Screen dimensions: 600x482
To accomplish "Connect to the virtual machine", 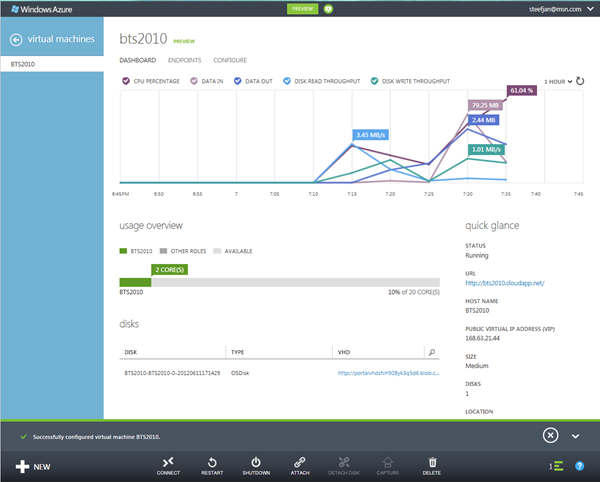I will click(x=168, y=466).
